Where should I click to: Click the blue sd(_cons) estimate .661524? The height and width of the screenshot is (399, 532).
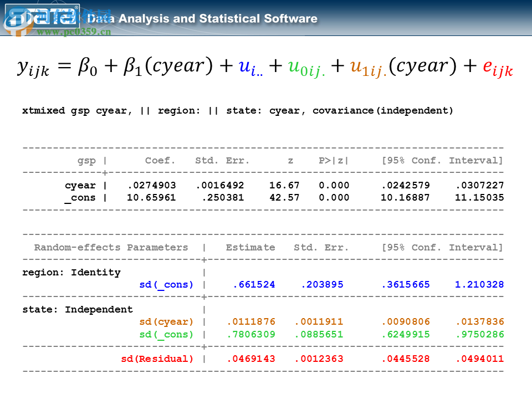click(x=254, y=284)
